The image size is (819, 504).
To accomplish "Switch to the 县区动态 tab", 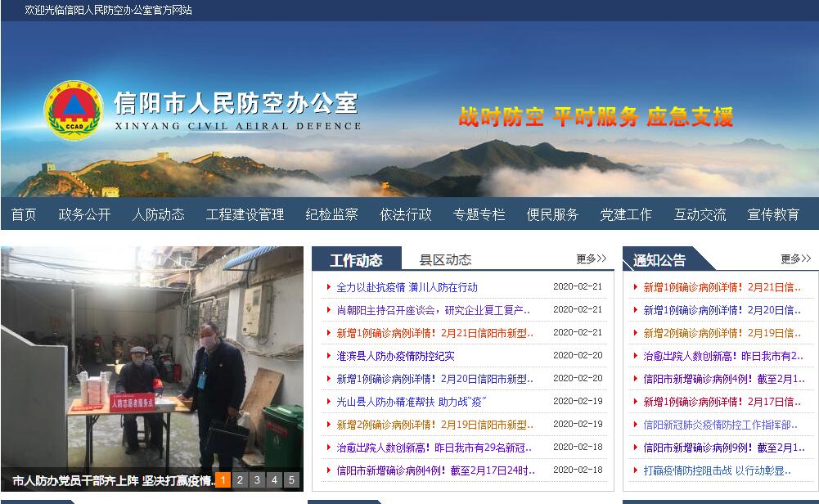I will click(x=445, y=259).
